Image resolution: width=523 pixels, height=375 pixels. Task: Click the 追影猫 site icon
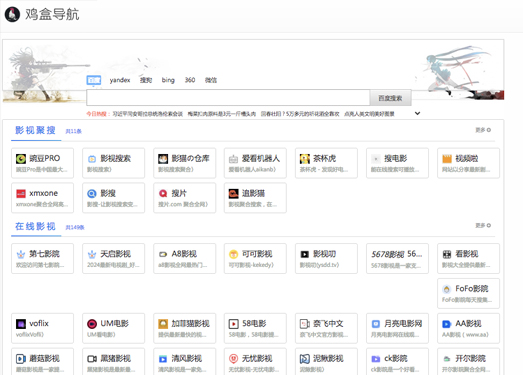click(233, 194)
